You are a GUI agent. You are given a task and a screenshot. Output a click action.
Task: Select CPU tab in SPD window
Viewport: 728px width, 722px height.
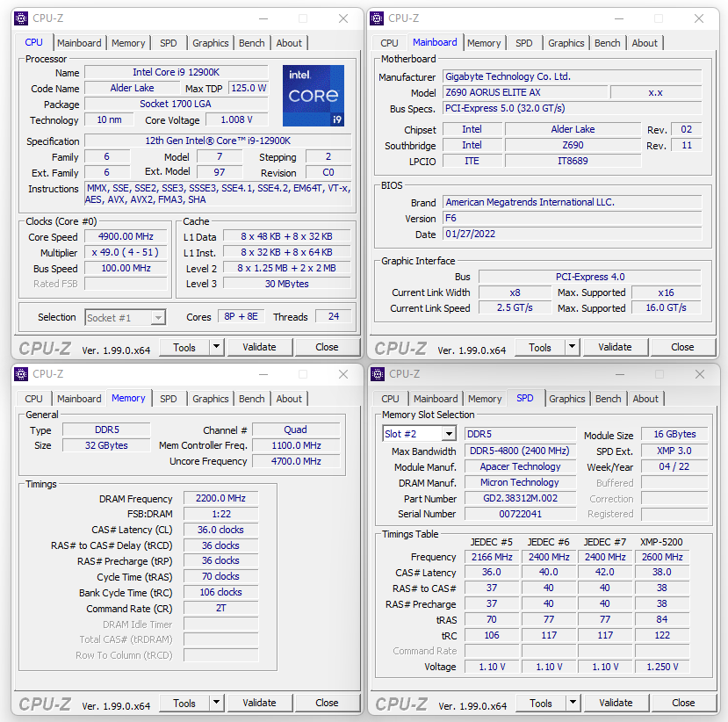(390, 399)
